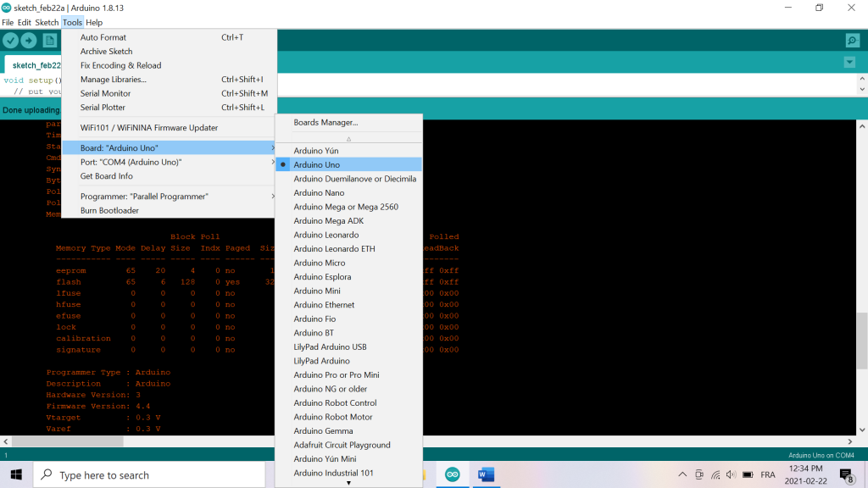868x488 pixels.
Task: Click the Windows Start button
Action: click(16, 474)
